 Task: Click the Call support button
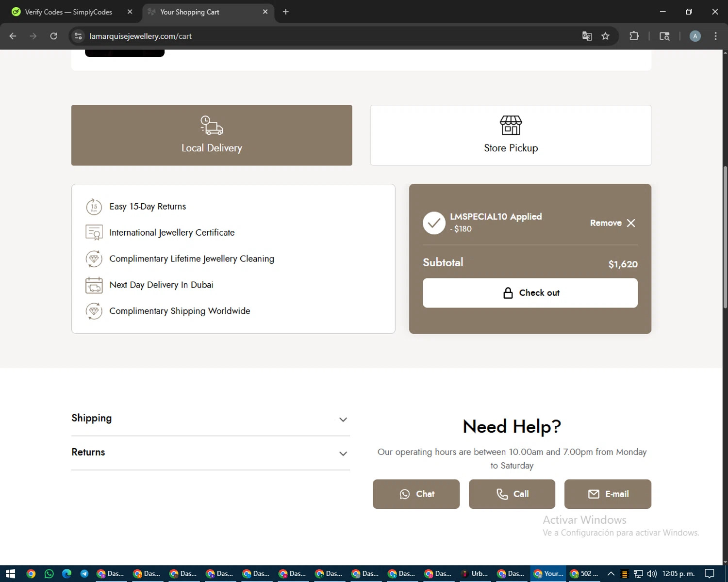[512, 494]
